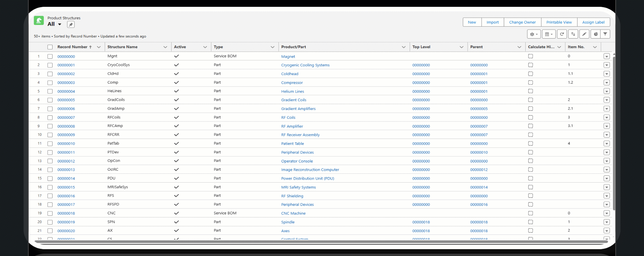Sort by Product/Part column header
This screenshot has height=256, width=644.
(x=293, y=47)
